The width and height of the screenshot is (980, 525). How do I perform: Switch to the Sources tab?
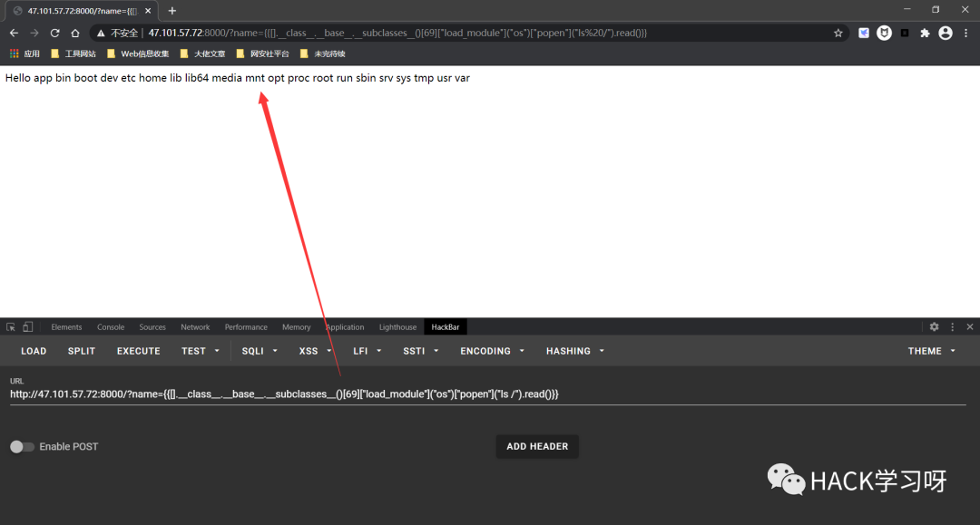click(x=152, y=327)
